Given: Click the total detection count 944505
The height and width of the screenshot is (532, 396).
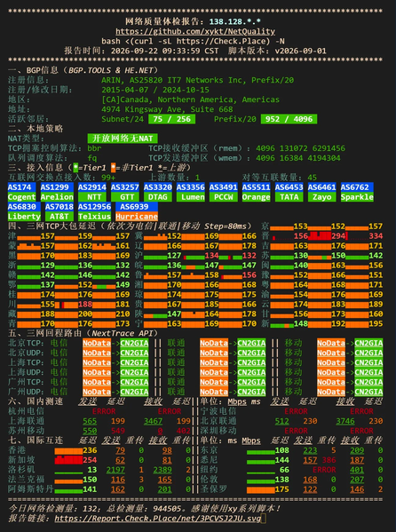Looking at the screenshot, I should click(167, 509).
